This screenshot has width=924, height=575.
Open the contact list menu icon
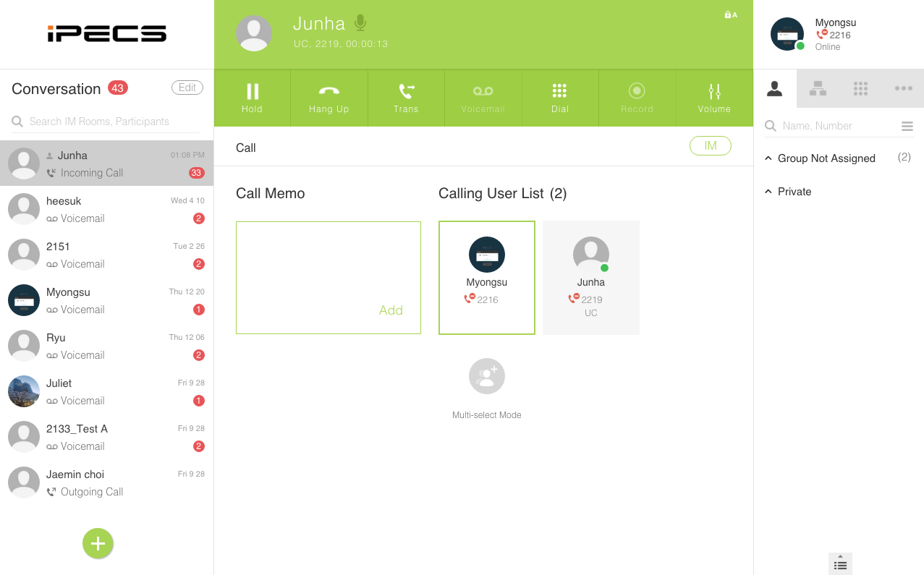[907, 127]
